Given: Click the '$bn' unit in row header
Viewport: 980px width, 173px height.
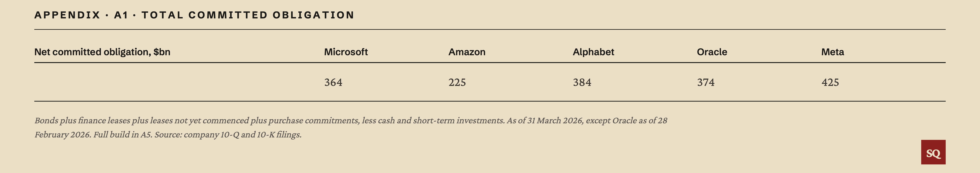Looking at the screenshot, I should (162, 52).
